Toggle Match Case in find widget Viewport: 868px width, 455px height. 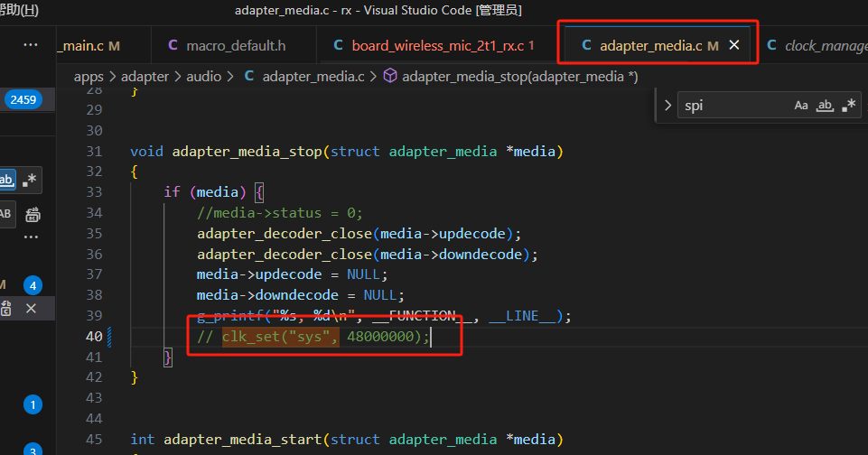(x=801, y=105)
